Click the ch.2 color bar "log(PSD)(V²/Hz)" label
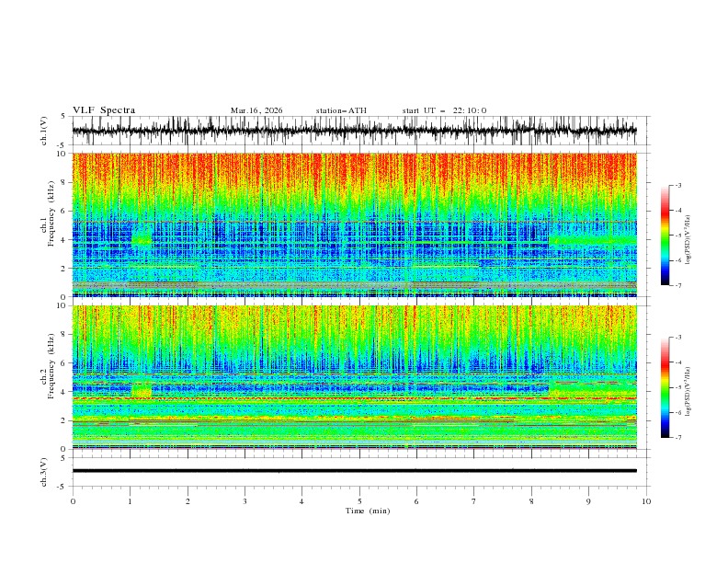 688,391
